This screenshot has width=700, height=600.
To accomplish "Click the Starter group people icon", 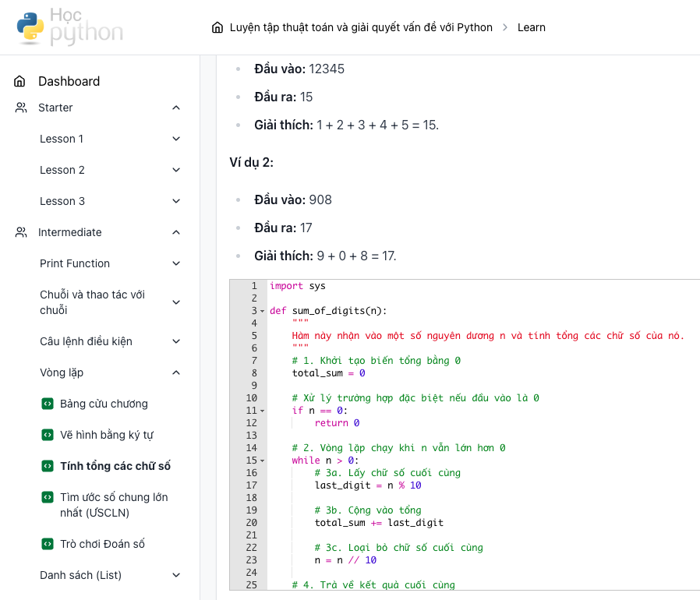I will (20, 108).
